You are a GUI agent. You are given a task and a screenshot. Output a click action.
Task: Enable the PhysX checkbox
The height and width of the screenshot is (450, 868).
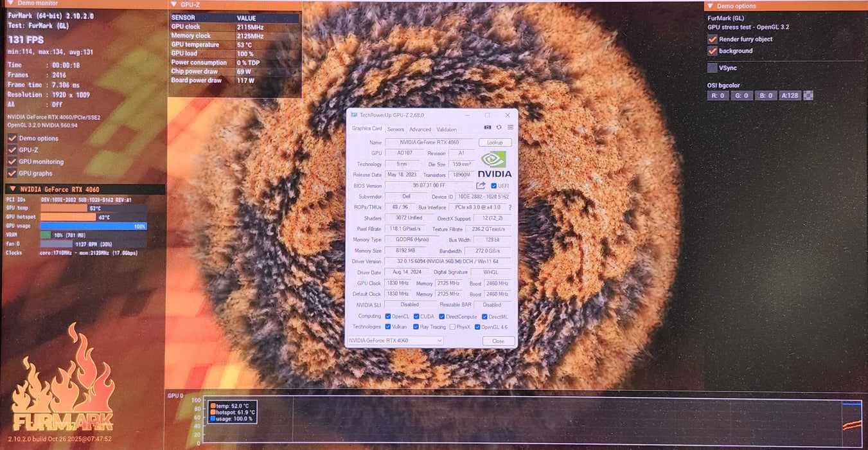[452, 327]
